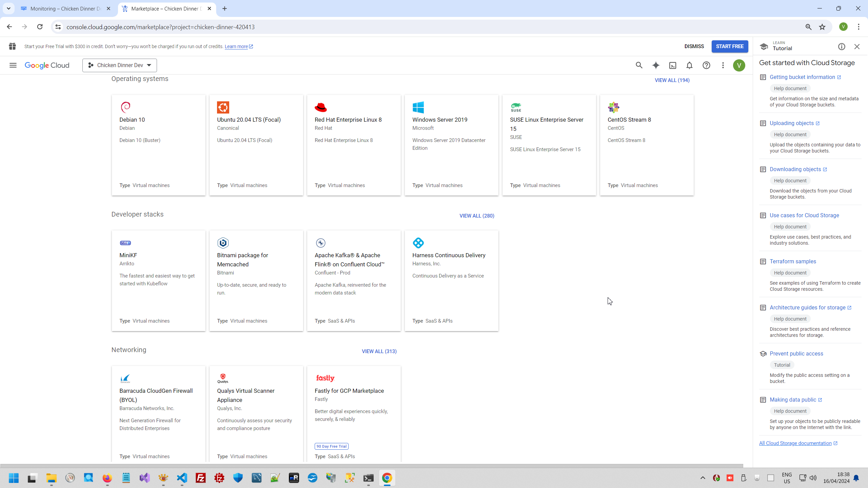Bookmark this page with the star icon

(x=822, y=27)
